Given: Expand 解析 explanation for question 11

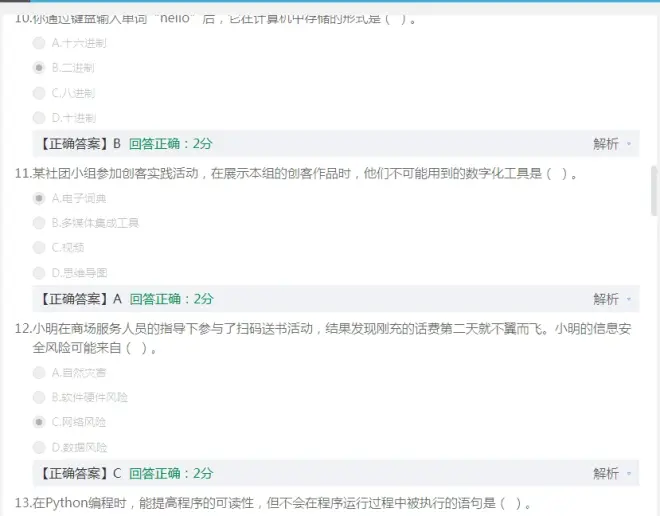Looking at the screenshot, I should 612,299.
